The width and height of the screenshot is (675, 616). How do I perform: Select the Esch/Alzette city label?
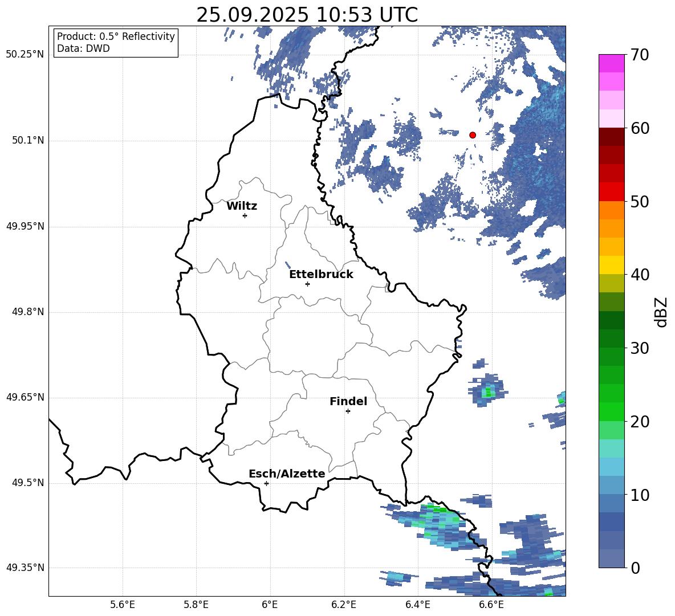(287, 474)
